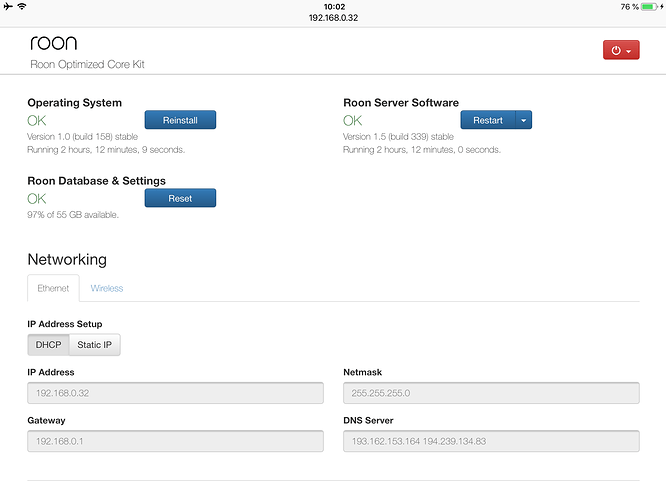Click the Operating System OK status
The height and width of the screenshot is (500, 666).
click(37, 121)
